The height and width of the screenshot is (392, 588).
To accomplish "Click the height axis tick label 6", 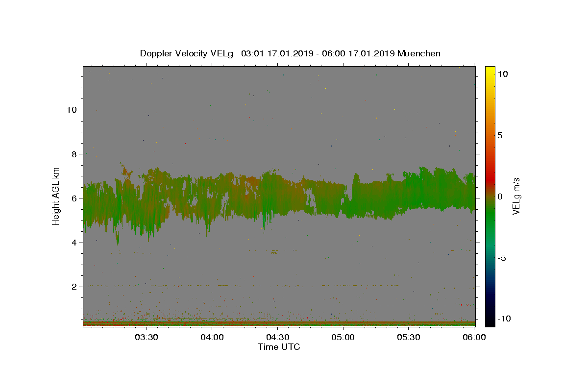I will click(74, 198).
